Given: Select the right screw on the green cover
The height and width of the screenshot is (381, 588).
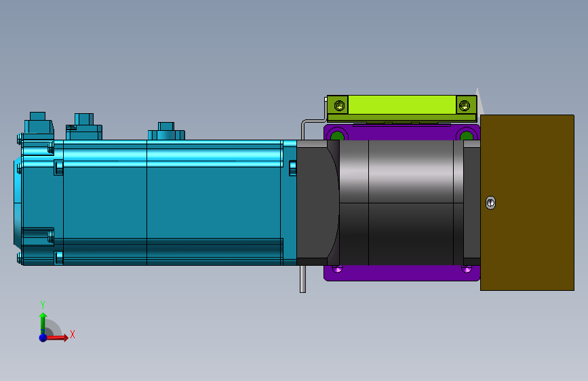Looking at the screenshot, I should 465,105.
